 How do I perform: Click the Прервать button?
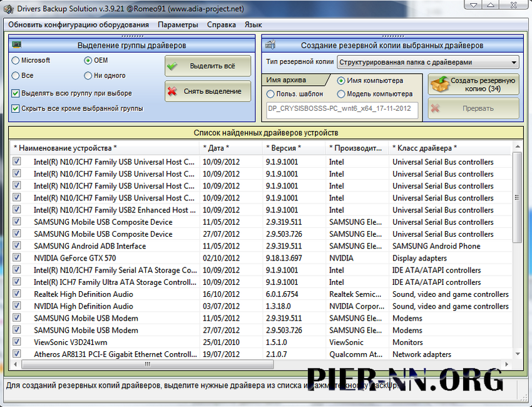click(x=474, y=108)
